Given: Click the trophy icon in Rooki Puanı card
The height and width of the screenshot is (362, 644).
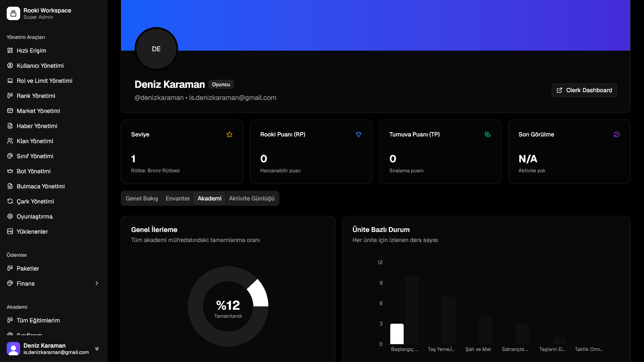Looking at the screenshot, I should click(359, 134).
